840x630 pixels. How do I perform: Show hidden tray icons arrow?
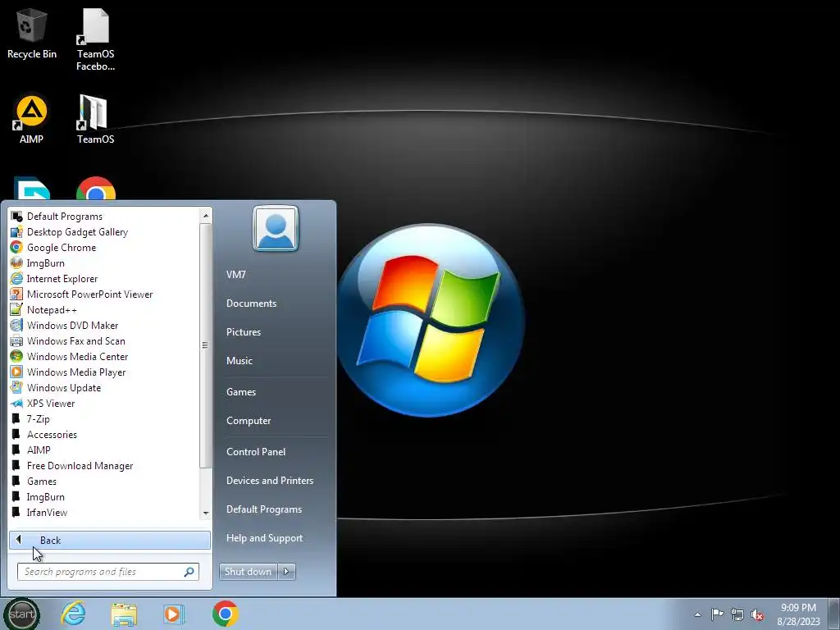(x=697, y=614)
